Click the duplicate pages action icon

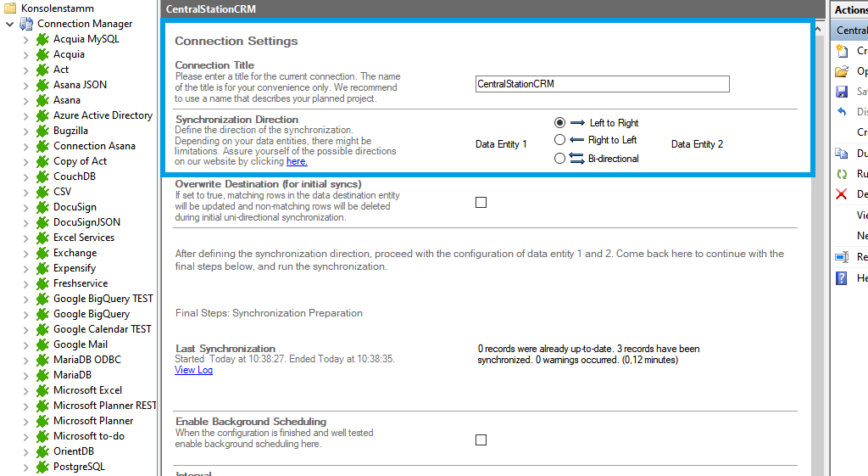pyautogui.click(x=842, y=154)
